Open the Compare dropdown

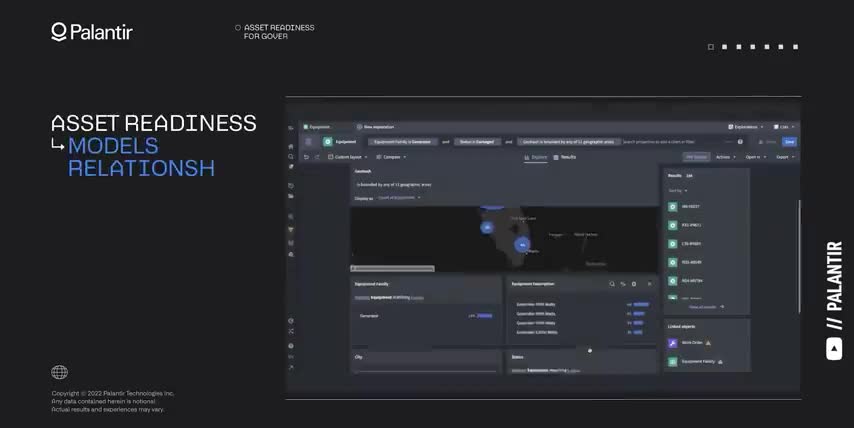point(393,157)
